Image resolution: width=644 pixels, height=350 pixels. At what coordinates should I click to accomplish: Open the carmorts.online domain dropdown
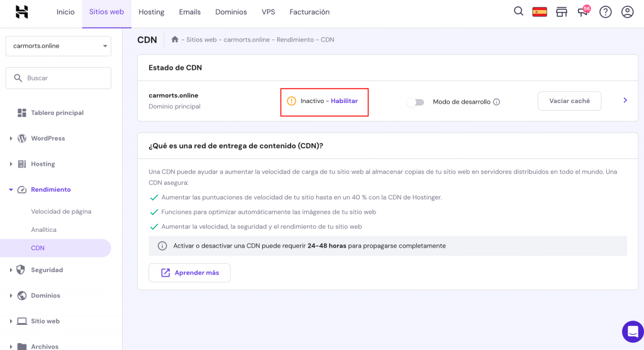coord(58,46)
